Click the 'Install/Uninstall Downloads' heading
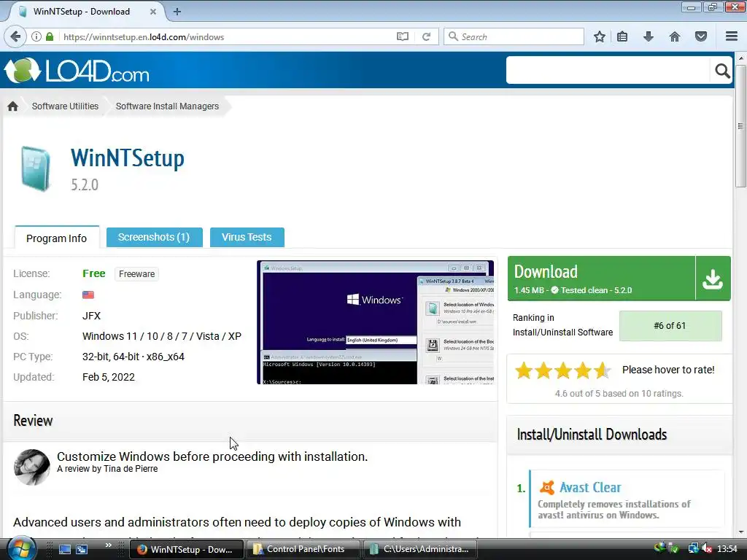The height and width of the screenshot is (560, 747). pos(592,435)
